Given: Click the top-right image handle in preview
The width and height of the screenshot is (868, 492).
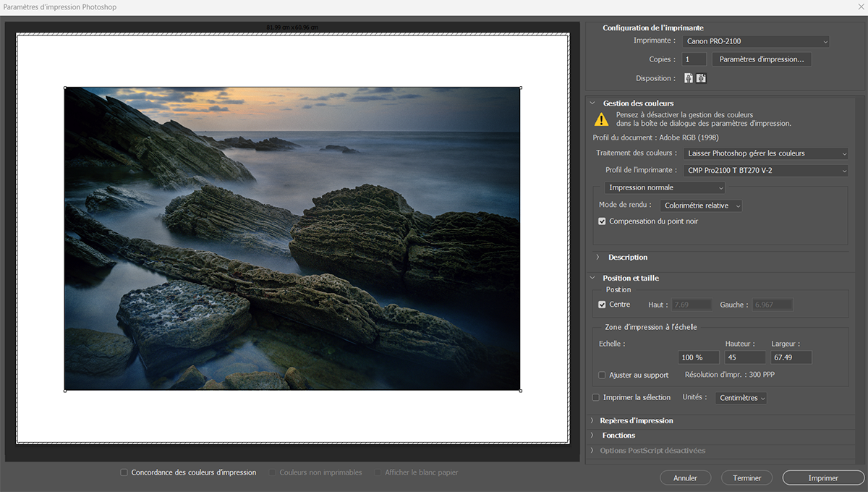Looking at the screenshot, I should (x=521, y=88).
